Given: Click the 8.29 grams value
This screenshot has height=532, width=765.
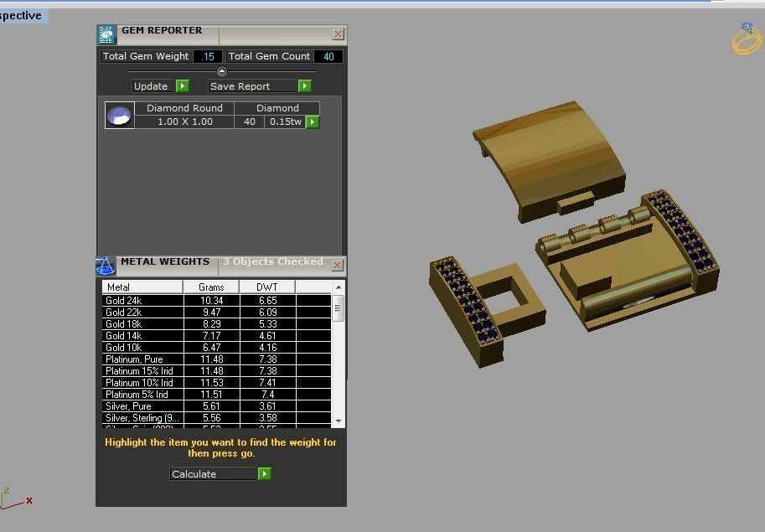Looking at the screenshot, I should click(212, 323).
